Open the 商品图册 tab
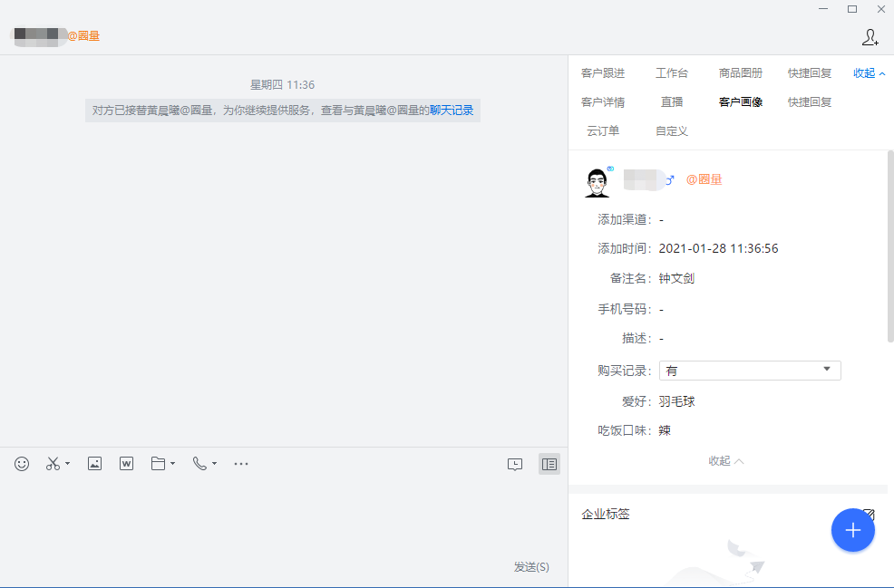 [741, 73]
